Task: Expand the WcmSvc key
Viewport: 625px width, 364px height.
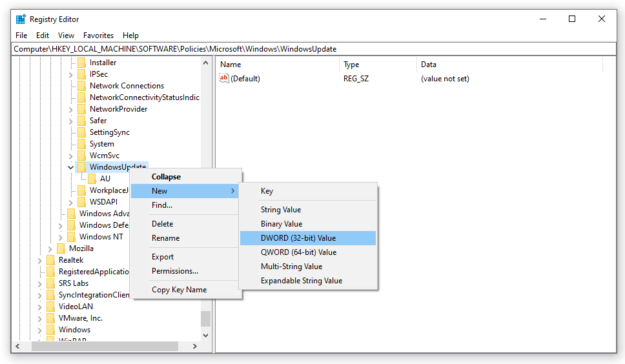Action: (x=70, y=156)
